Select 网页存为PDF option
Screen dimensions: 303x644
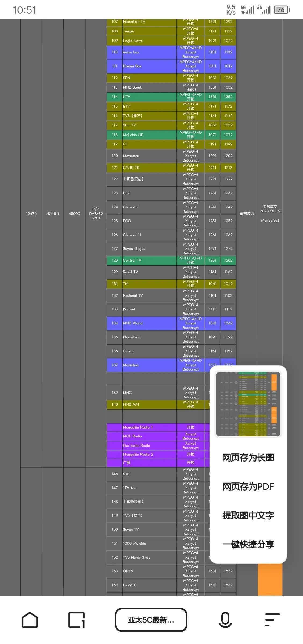[248, 486]
